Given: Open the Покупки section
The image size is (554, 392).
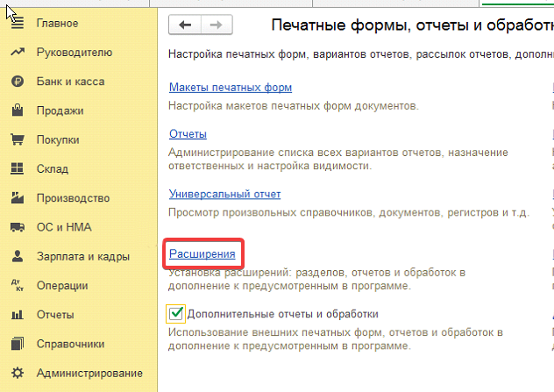Looking at the screenshot, I should point(58,140).
